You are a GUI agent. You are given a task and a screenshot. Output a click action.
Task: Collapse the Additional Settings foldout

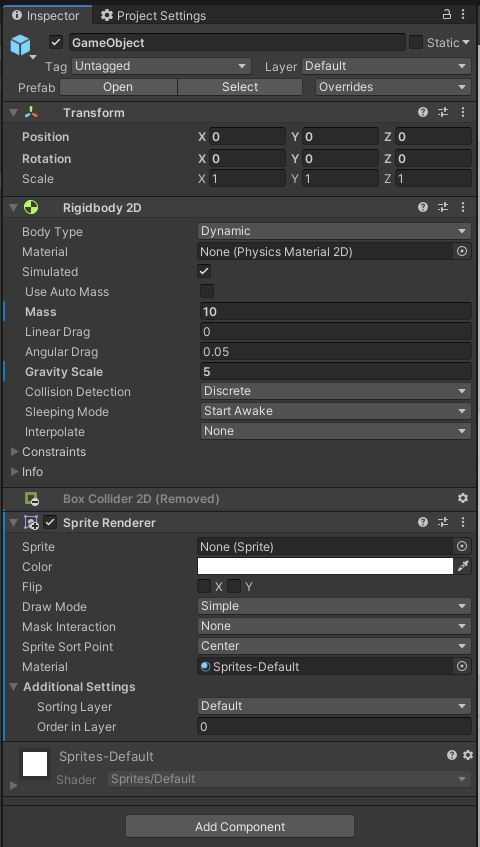[14, 687]
